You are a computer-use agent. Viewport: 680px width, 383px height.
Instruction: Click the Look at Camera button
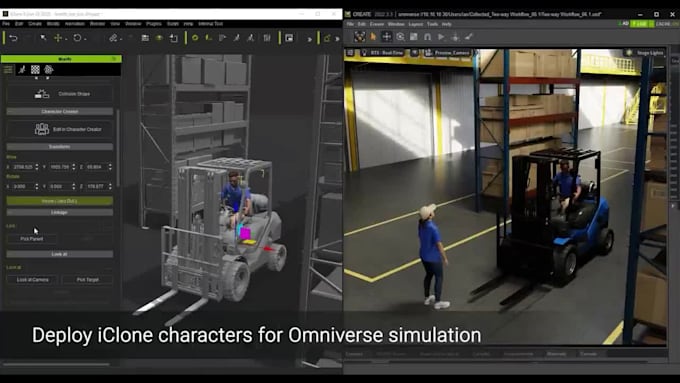pyautogui.click(x=33, y=280)
